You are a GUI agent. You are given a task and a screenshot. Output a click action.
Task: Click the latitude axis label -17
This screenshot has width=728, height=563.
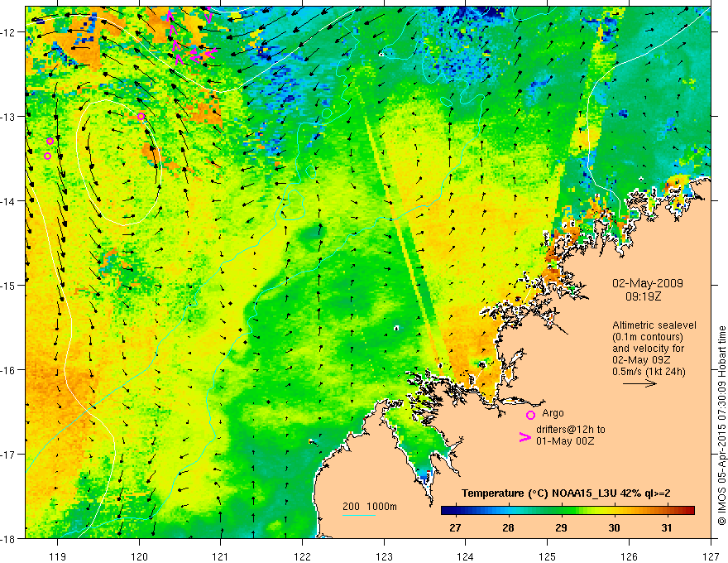[8, 455]
